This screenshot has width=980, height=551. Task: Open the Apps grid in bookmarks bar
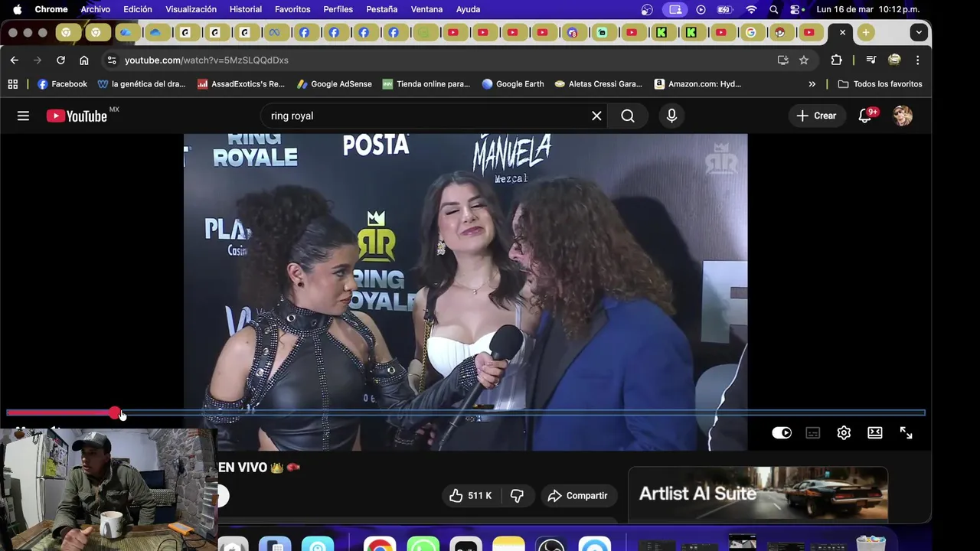click(x=12, y=84)
